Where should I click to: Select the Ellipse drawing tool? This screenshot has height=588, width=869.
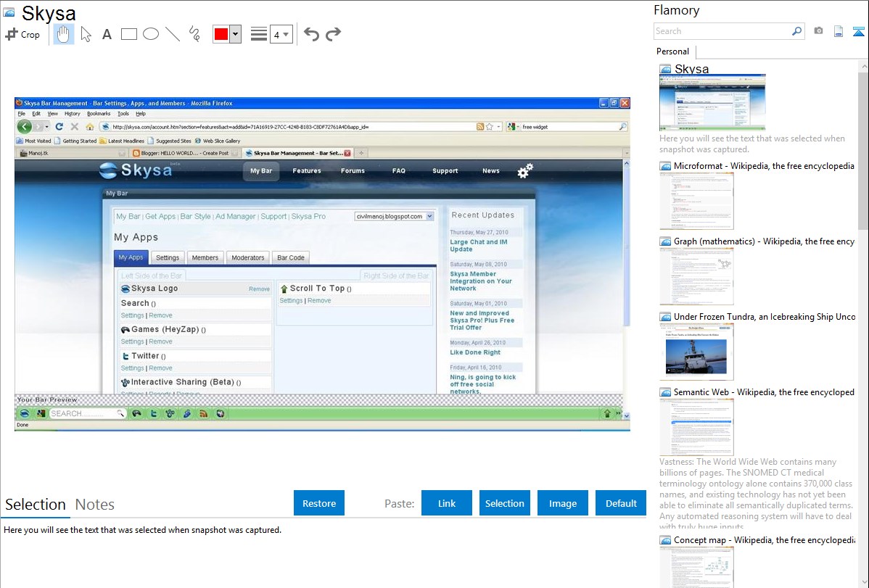click(x=151, y=34)
